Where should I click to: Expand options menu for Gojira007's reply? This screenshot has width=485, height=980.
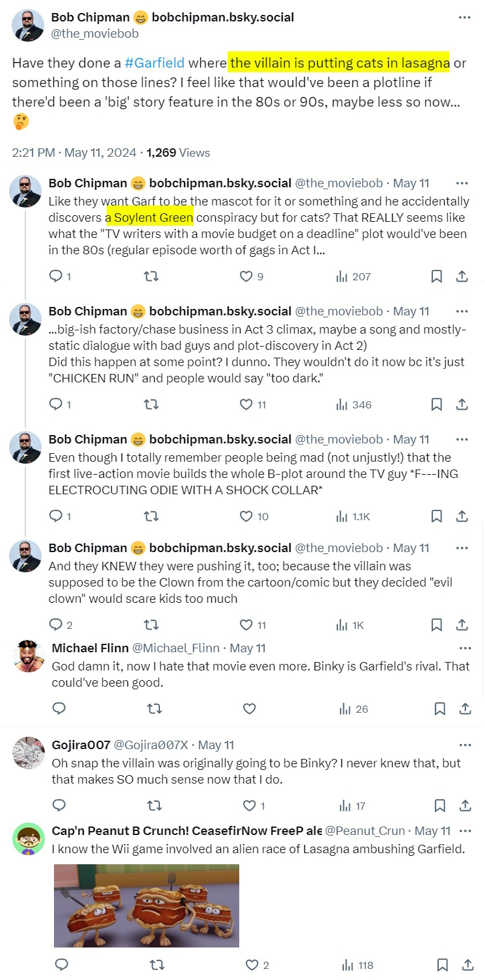[465, 745]
